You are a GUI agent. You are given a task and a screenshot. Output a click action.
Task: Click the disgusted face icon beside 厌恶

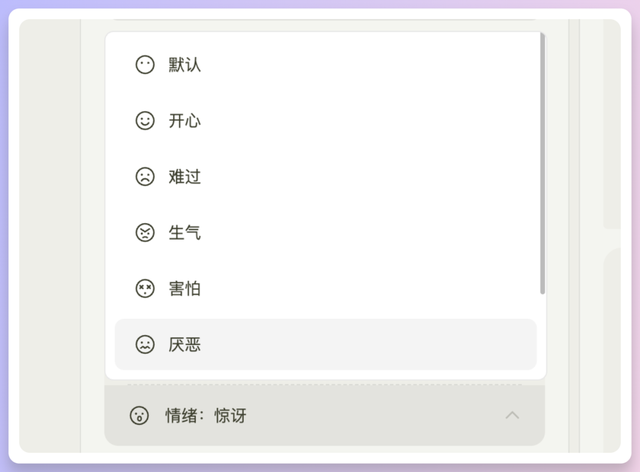click(x=145, y=345)
